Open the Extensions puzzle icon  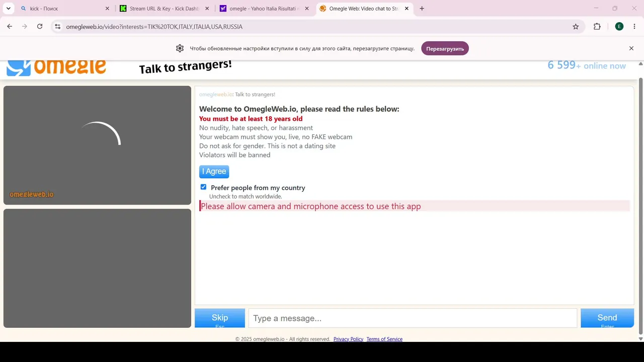click(x=597, y=27)
